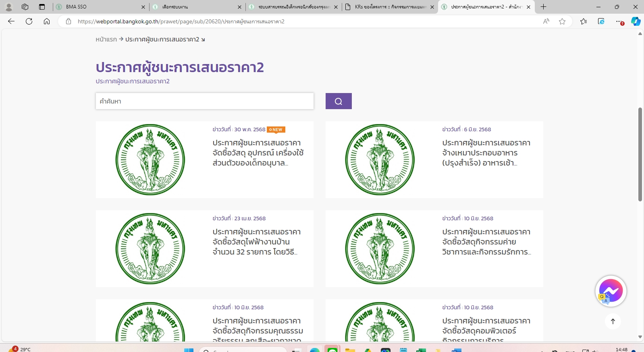This screenshot has width=644, height=352.
Task: Open the browser profile avatar
Action: pyautogui.click(x=8, y=7)
